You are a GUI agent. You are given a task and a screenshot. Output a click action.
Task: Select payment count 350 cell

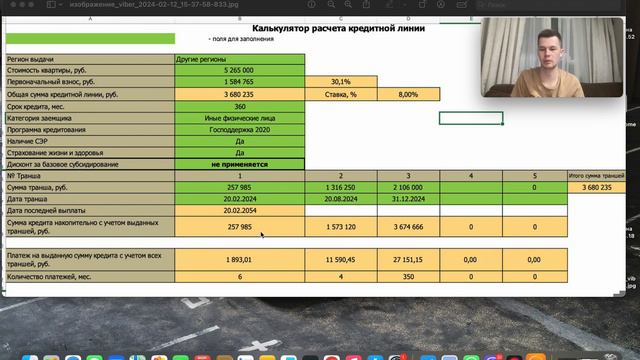pos(409,277)
